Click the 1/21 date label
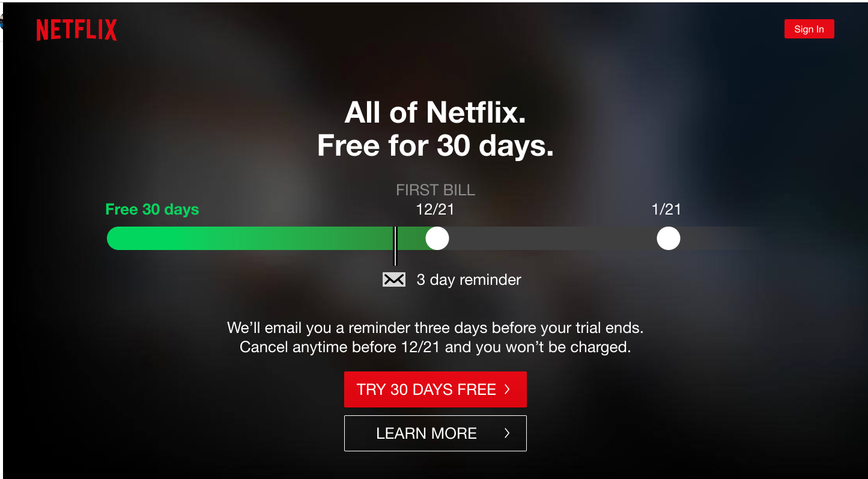The height and width of the screenshot is (479, 868). [x=666, y=209]
